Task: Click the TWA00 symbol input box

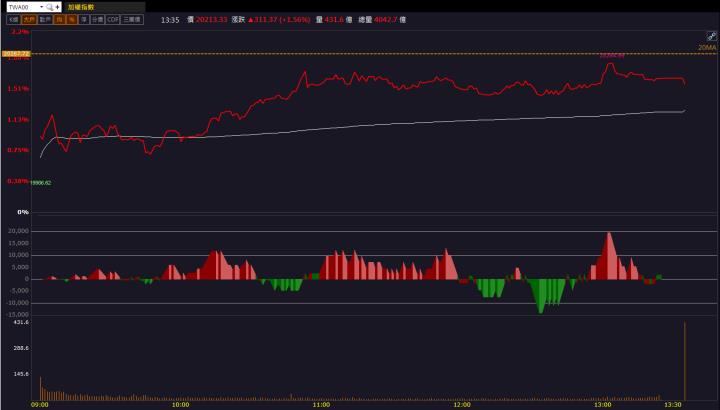Action: 20,7
